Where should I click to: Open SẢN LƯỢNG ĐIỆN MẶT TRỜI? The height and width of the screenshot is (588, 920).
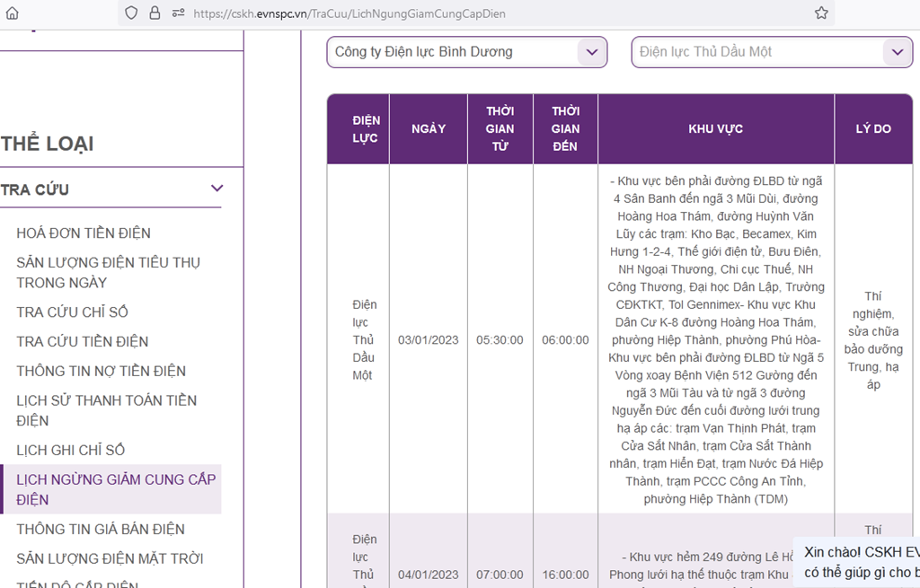[110, 558]
